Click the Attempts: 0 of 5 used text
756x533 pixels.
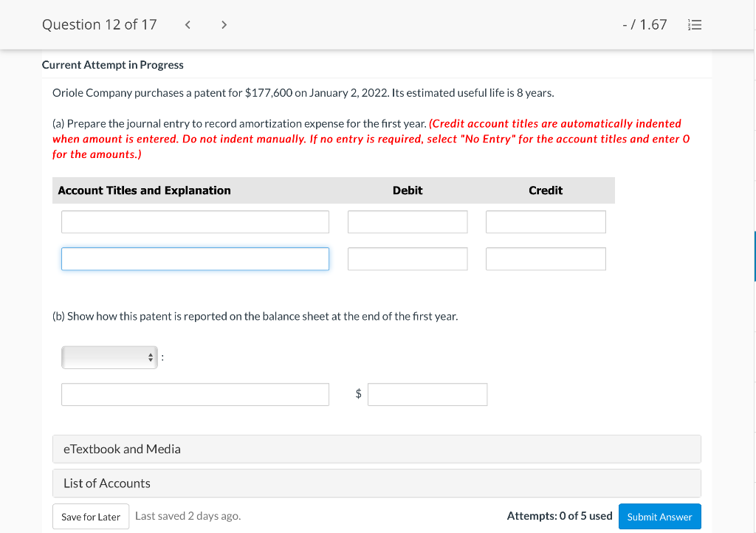coord(559,516)
